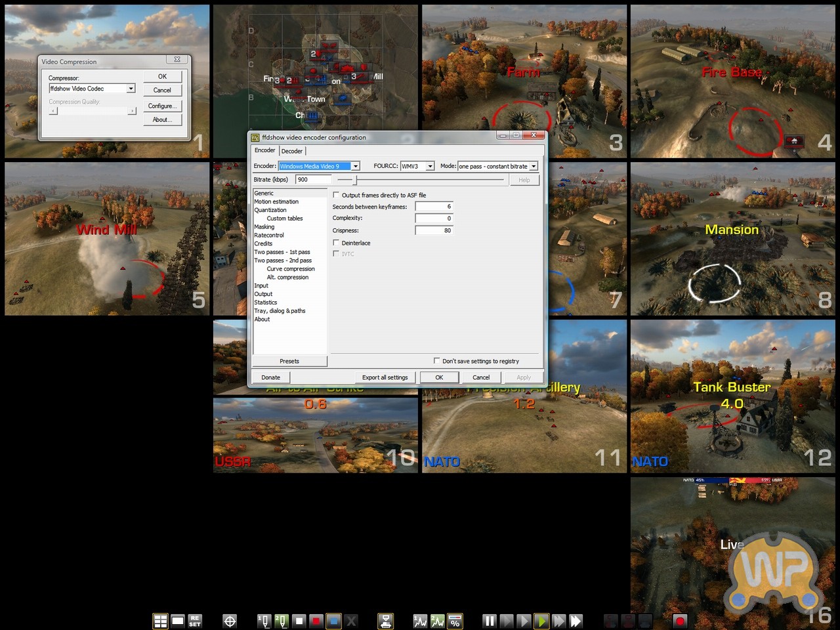Switch to the Decoder tab
Image resolution: width=840 pixels, height=630 pixels.
point(292,151)
